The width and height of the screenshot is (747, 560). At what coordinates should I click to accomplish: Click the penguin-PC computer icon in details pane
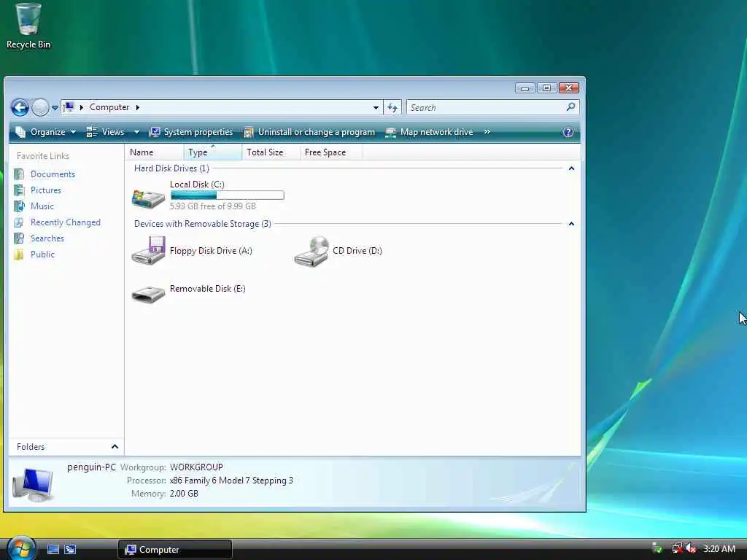[x=33, y=484]
